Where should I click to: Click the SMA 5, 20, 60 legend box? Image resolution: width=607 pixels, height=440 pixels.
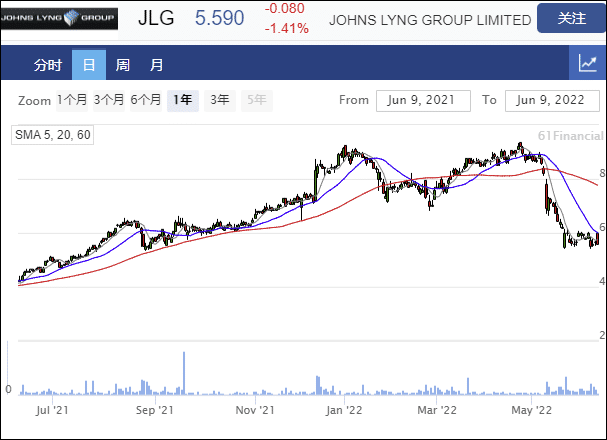coord(53,135)
